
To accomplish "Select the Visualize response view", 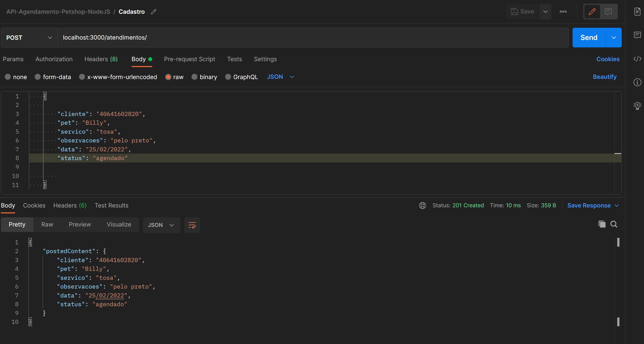I will click(119, 225).
